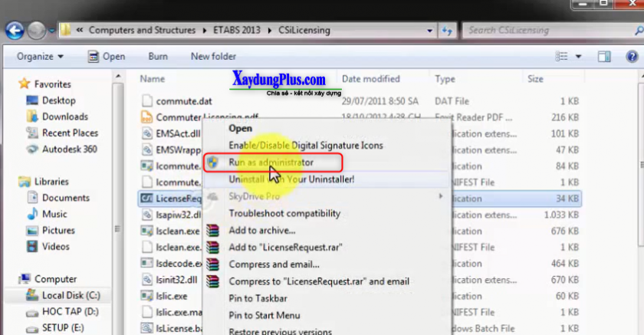The height and width of the screenshot is (335, 644).
Task: Choose Compress and email... entry
Action: 274,264
